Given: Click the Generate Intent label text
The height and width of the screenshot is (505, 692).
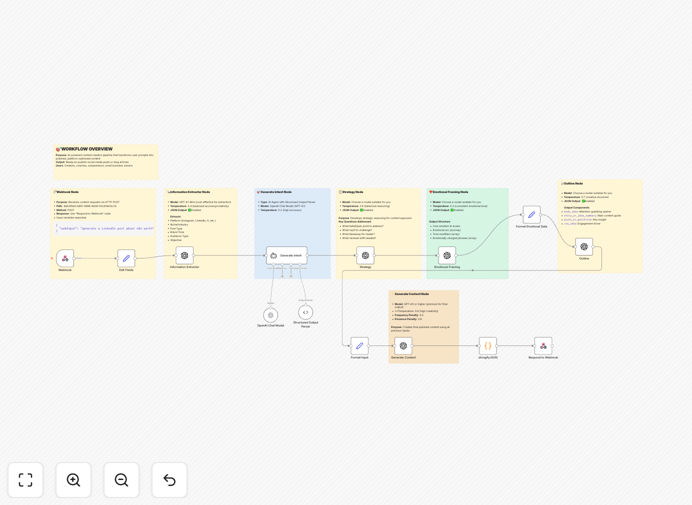Looking at the screenshot, I should [291, 256].
